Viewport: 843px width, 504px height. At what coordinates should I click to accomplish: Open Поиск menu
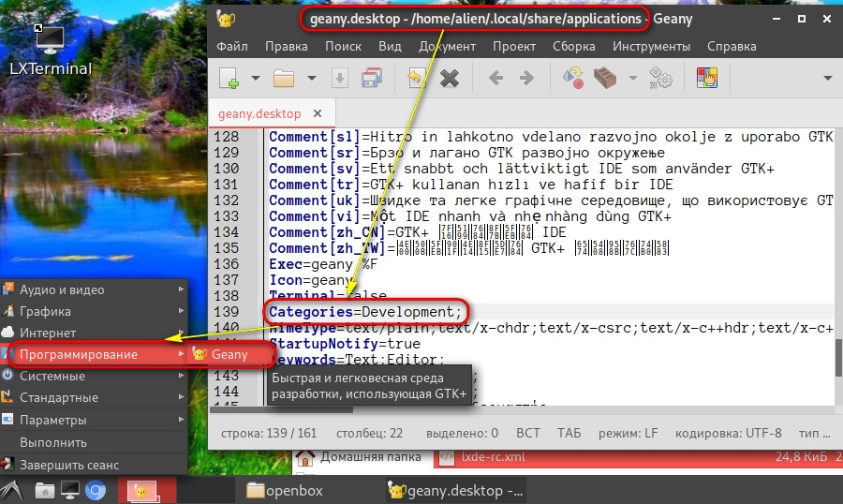[343, 46]
